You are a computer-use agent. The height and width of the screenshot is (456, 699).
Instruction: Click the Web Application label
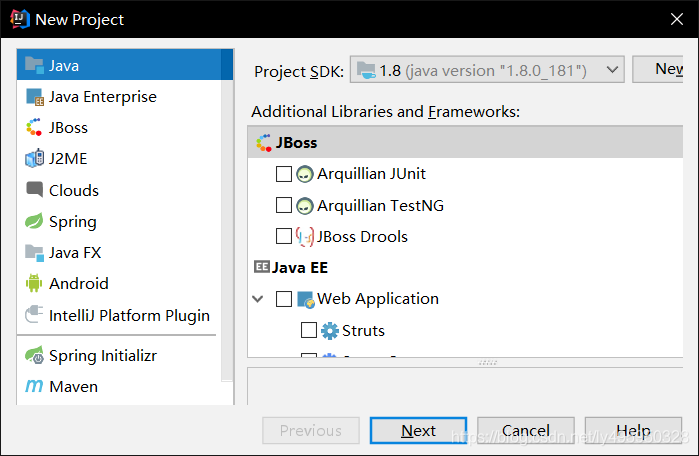coord(378,299)
